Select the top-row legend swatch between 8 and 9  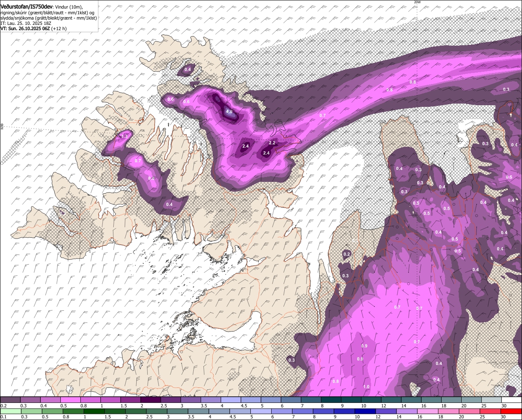point(331,400)
